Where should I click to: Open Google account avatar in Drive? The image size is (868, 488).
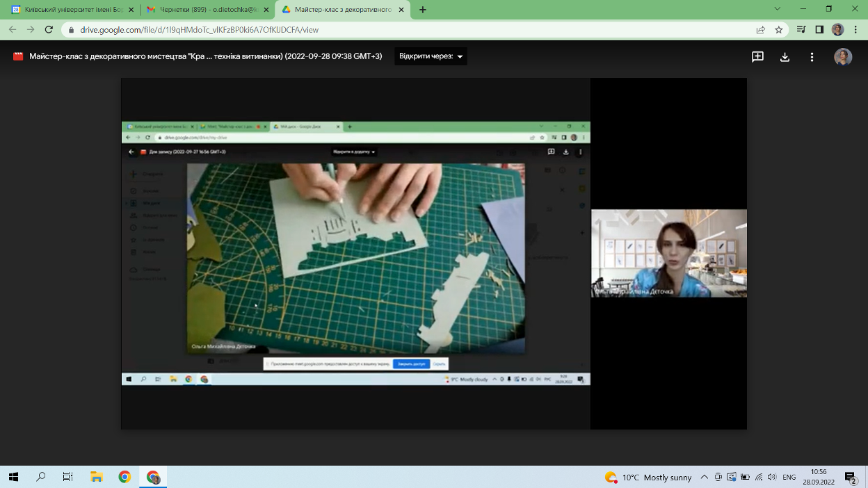(843, 57)
